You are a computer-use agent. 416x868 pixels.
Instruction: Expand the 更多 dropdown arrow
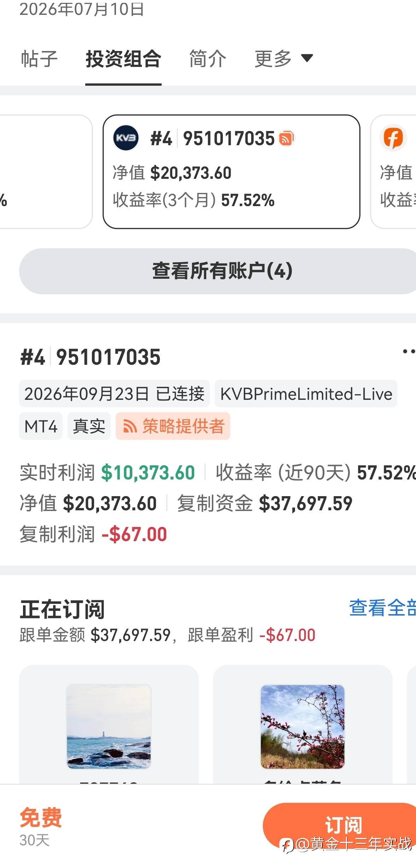click(x=307, y=58)
